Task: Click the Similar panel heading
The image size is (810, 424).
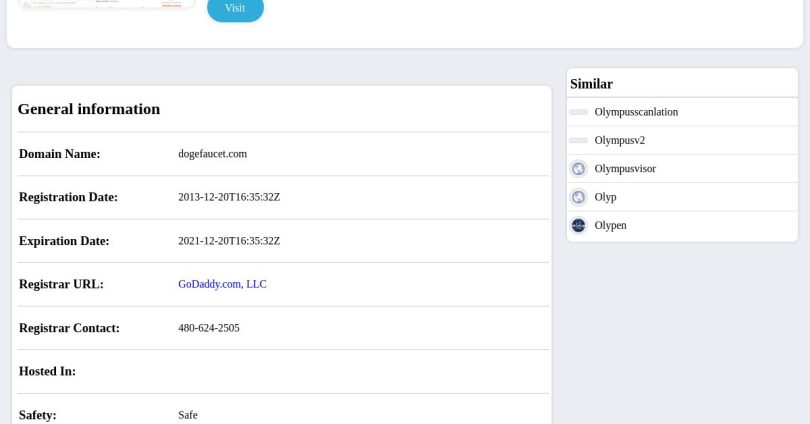Action: 591,84
